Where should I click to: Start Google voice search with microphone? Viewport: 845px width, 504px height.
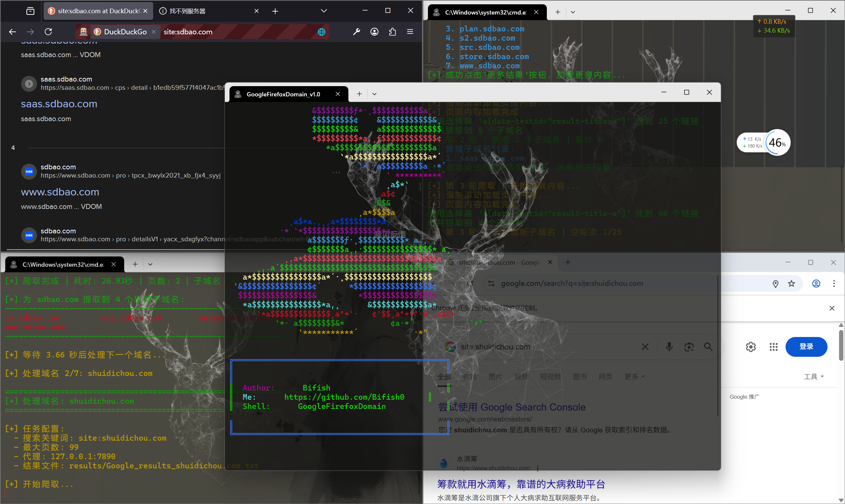point(669,347)
